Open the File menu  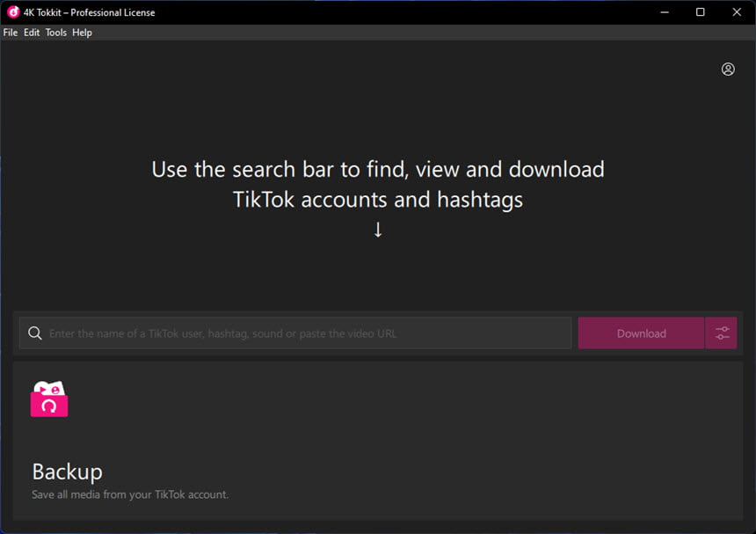tap(11, 33)
